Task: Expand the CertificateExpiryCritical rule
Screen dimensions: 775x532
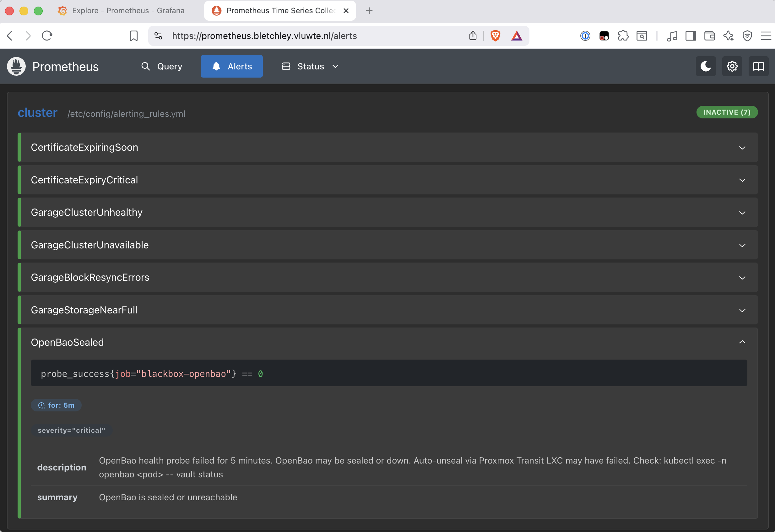Action: (x=387, y=180)
